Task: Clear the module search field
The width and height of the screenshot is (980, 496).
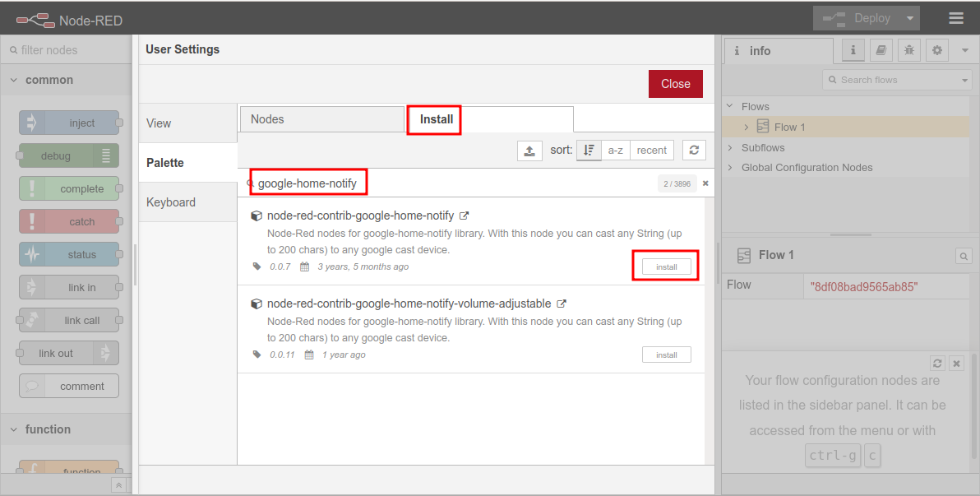Action: coord(705,183)
